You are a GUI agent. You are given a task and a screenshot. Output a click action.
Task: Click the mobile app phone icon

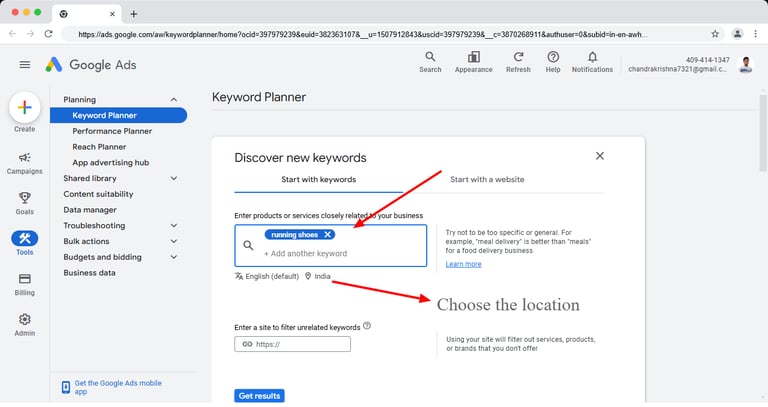(66, 387)
